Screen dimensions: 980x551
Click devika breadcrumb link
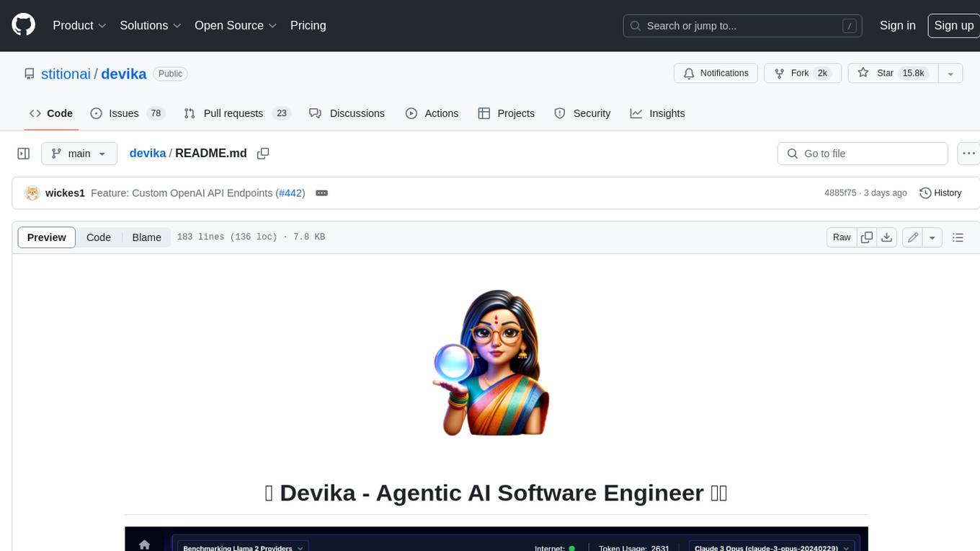click(148, 153)
